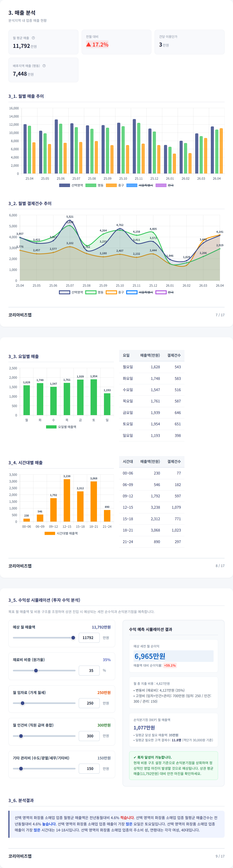
Task: Click the red up-triangle next to 17.2%
Action: click(88, 44)
